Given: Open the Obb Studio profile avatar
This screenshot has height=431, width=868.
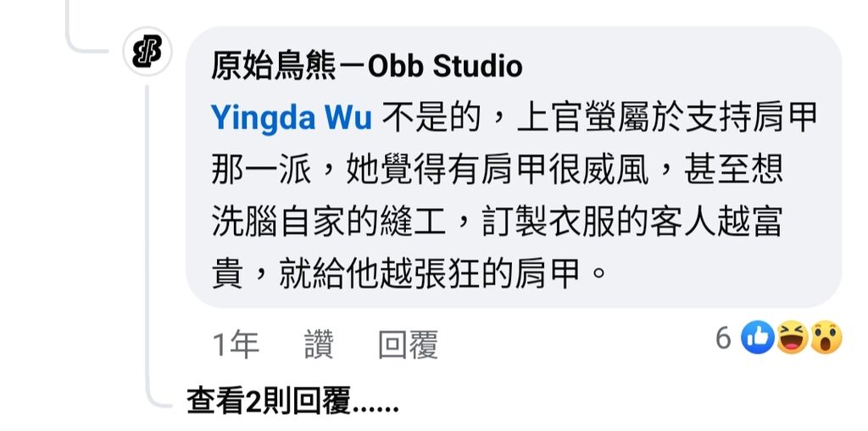Looking at the screenshot, I should tap(147, 51).
